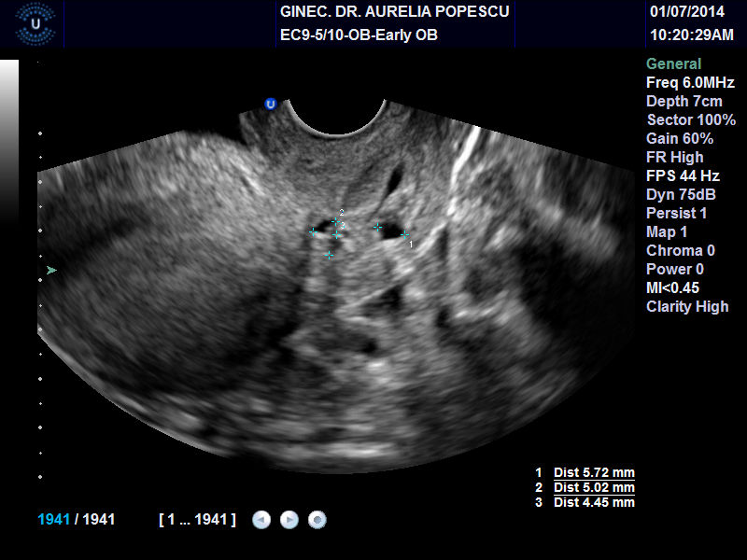747x560 pixels.
Task: Click the 'Dyn 75dB' parameter
Action: pyautogui.click(x=681, y=194)
